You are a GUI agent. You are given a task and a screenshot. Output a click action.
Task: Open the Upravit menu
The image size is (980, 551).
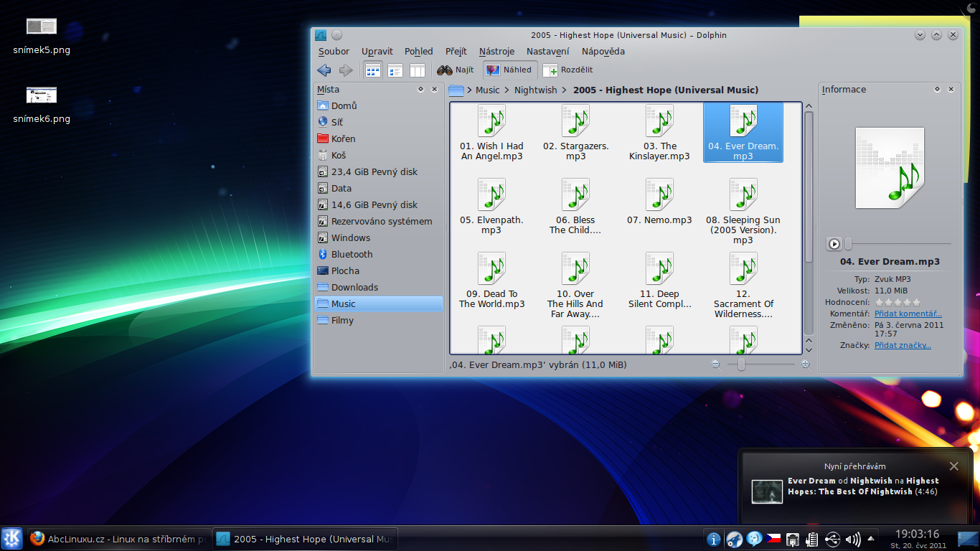pyautogui.click(x=377, y=51)
